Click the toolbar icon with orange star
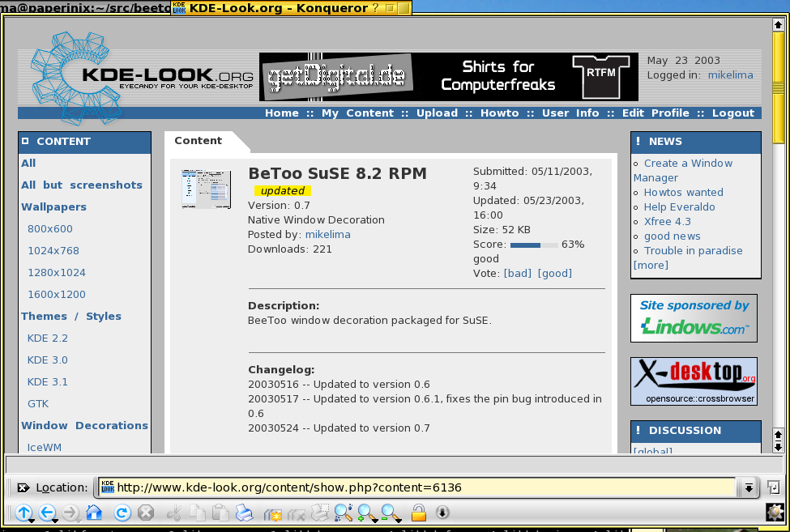Image resolution: width=790 pixels, height=532 pixels. [272, 514]
